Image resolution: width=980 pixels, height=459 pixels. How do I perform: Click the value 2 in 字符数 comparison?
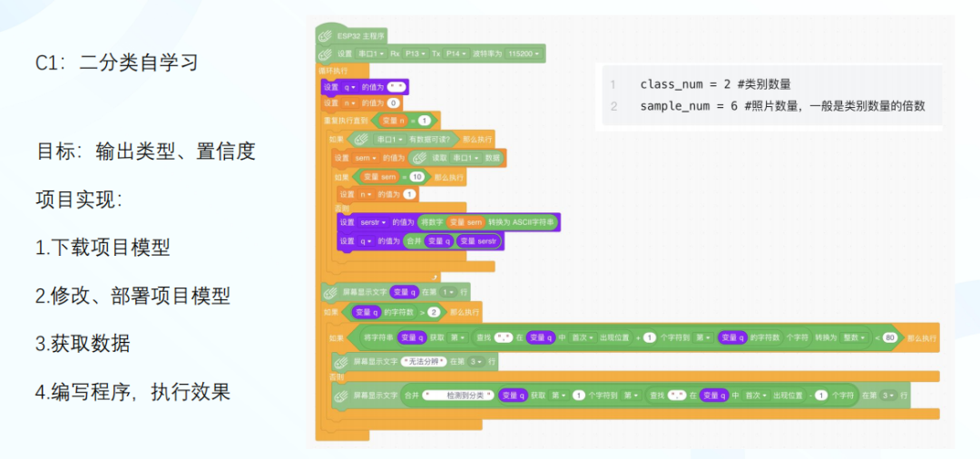435,311
